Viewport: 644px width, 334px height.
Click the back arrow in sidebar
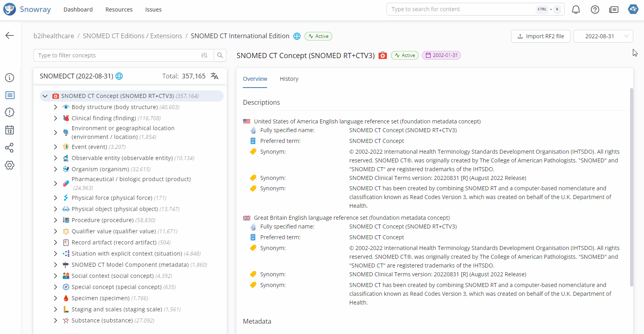[x=10, y=35]
